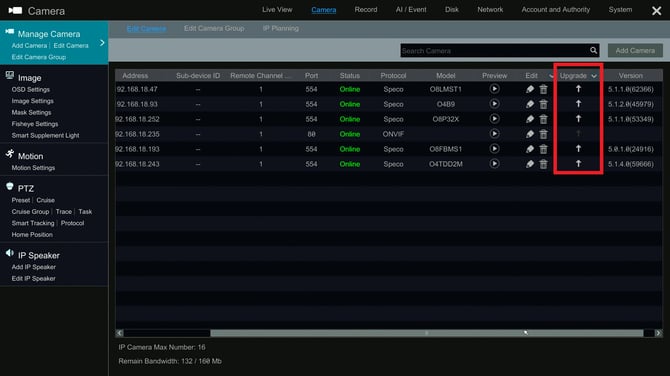
Task: Delete camera O4B9 with trash icon
Action: (544, 104)
